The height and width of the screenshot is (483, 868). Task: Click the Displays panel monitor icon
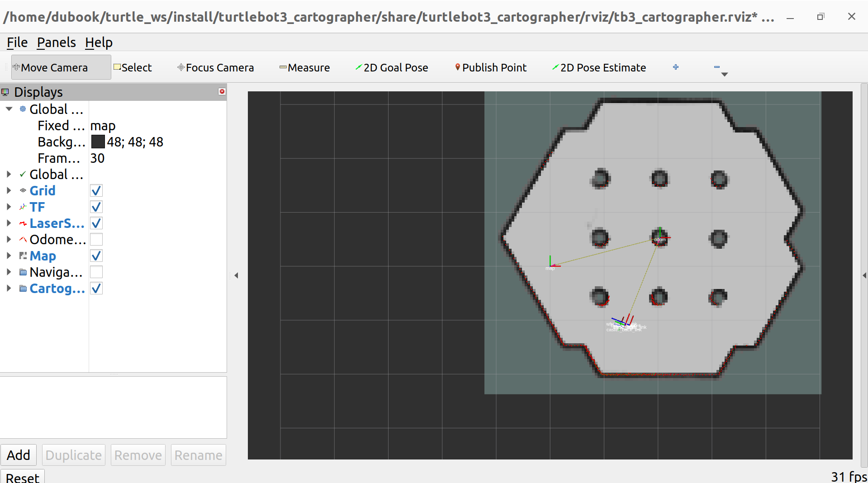click(5, 92)
